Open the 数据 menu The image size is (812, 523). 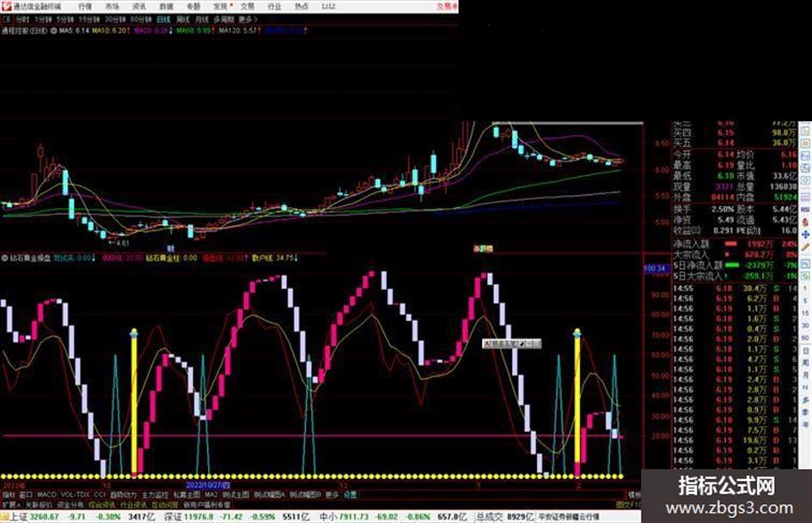click(x=166, y=6)
